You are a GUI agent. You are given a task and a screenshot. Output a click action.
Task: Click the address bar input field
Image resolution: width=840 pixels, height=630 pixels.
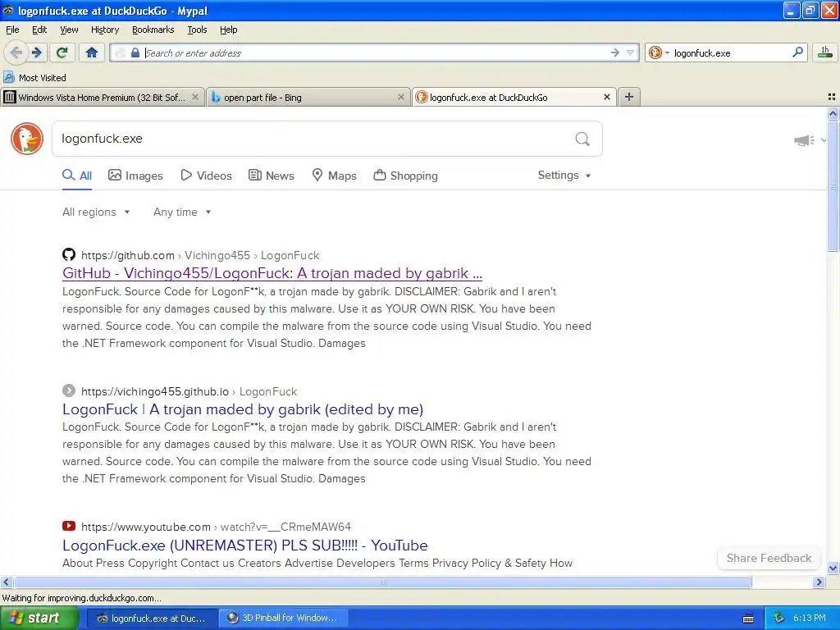click(376, 52)
